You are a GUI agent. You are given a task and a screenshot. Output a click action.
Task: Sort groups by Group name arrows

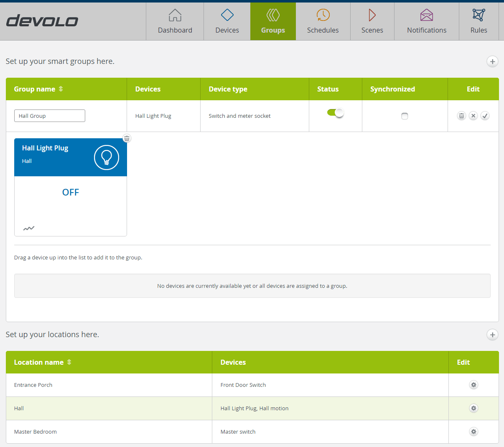[61, 89]
